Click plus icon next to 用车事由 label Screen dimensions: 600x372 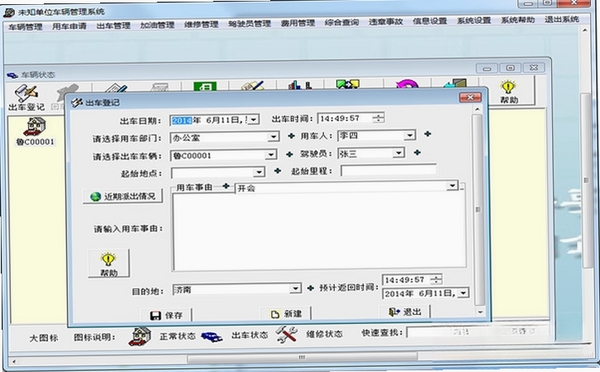pyautogui.click(x=226, y=186)
